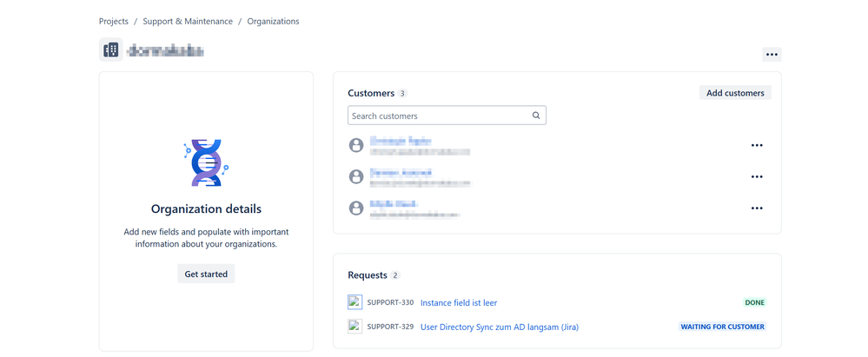Image resolution: width=868 pixels, height=357 pixels.
Task: Click the second customer's avatar icon
Action: 356,176
